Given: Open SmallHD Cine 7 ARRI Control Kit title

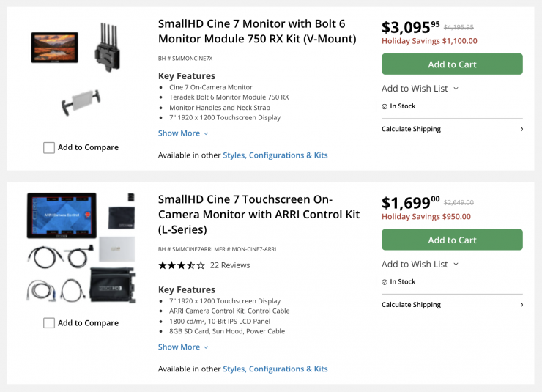Looking at the screenshot, I should pyautogui.click(x=259, y=214).
